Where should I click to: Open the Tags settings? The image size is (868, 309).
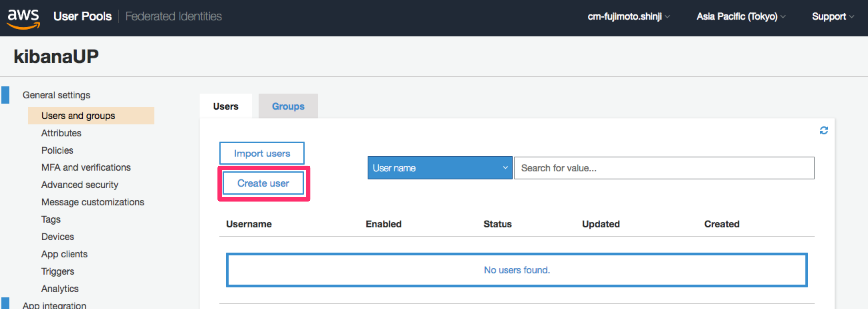tap(51, 220)
